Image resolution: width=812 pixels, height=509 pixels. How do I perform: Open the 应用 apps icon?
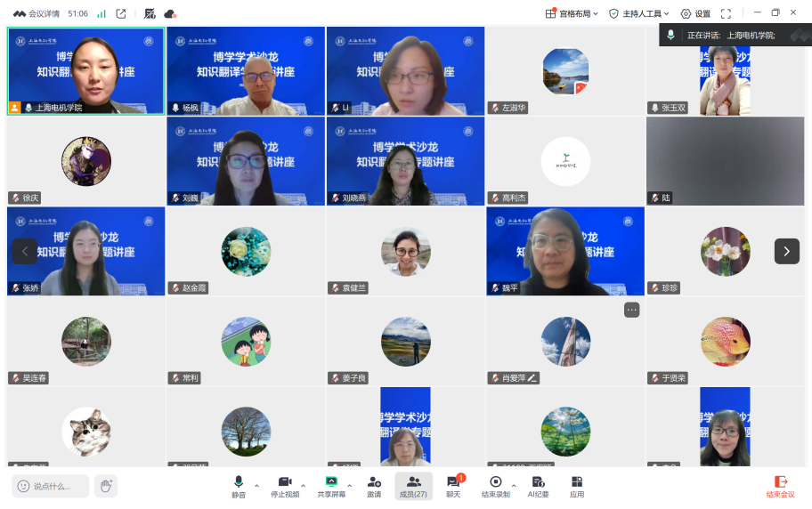pos(577,486)
